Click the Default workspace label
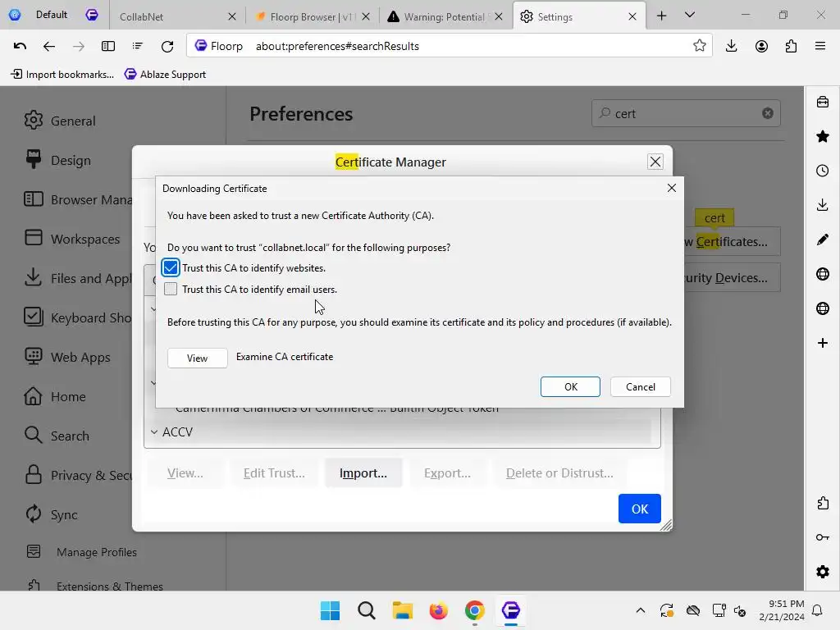Viewport: 840px width, 630px height. [52, 15]
